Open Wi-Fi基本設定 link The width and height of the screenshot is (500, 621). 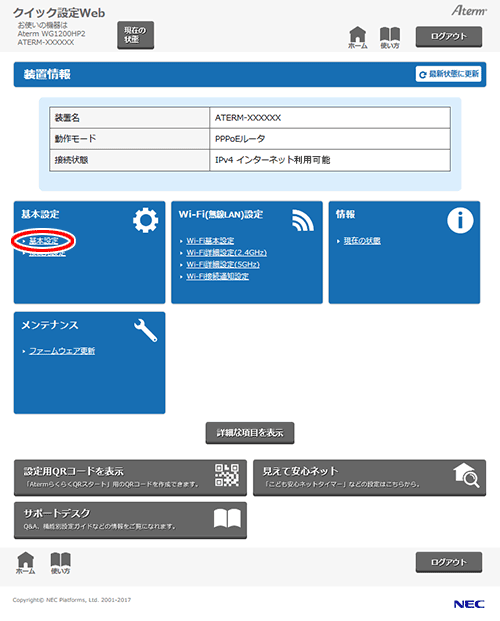(x=210, y=240)
